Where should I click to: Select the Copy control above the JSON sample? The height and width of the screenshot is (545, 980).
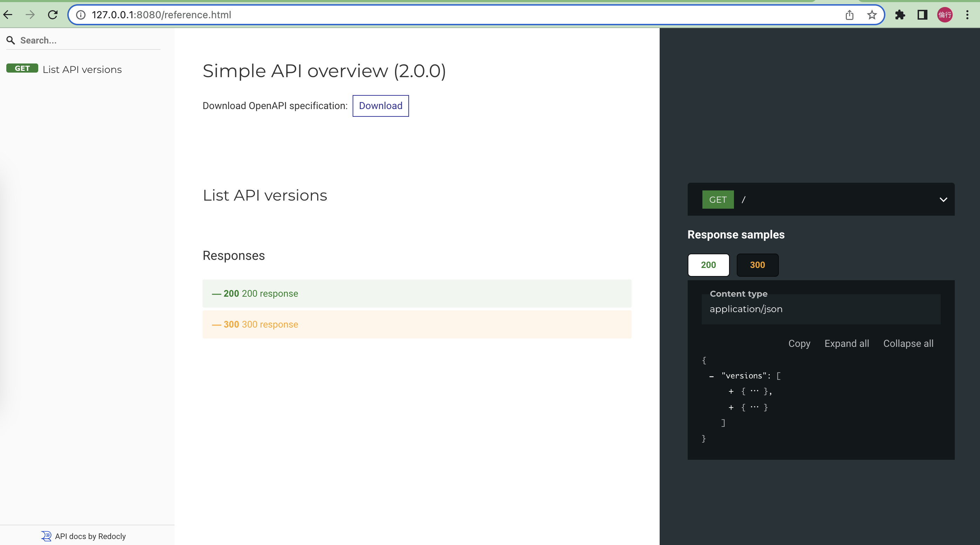tap(799, 343)
